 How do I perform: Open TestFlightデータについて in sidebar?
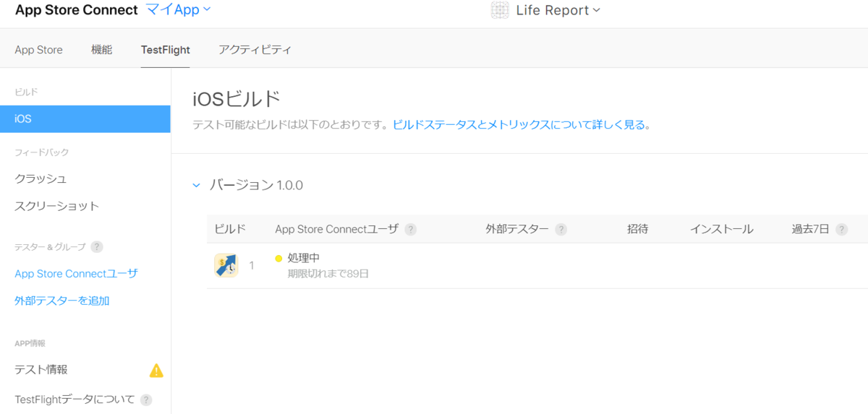[x=75, y=399]
